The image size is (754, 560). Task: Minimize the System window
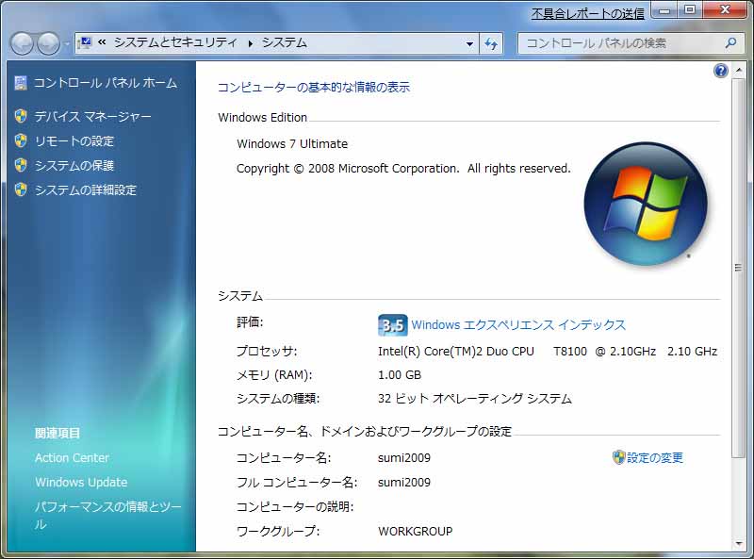[664, 10]
